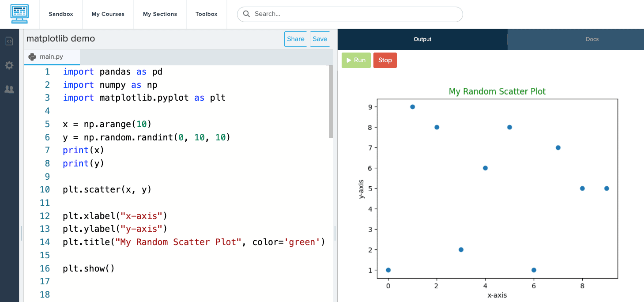Select the Output tab
Screen dimensions: 644x302
click(422, 39)
